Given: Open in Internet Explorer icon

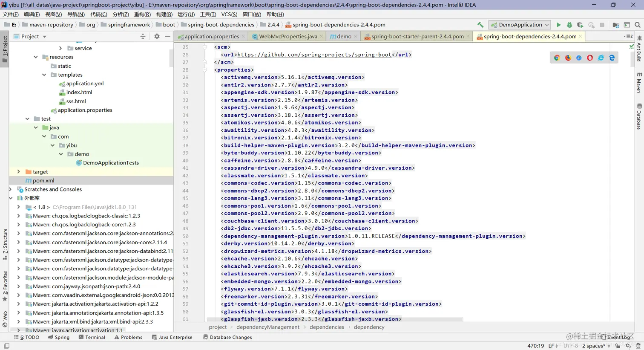Looking at the screenshot, I should click(601, 58).
